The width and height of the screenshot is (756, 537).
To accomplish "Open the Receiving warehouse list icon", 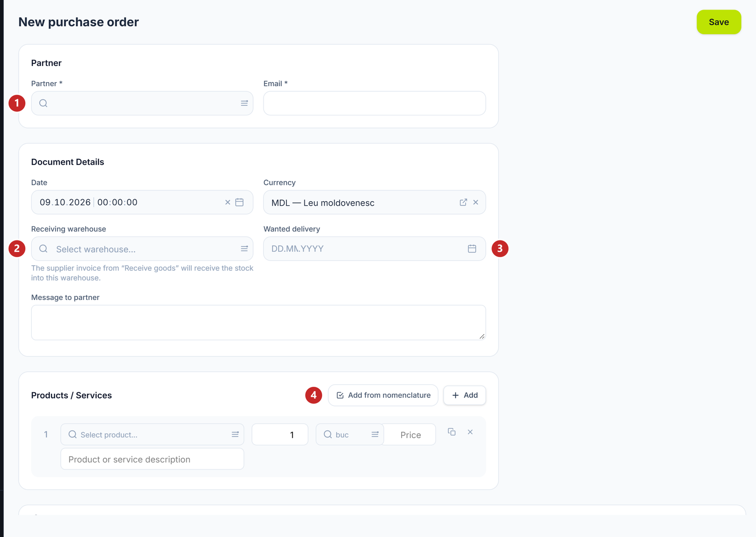I will coord(244,249).
